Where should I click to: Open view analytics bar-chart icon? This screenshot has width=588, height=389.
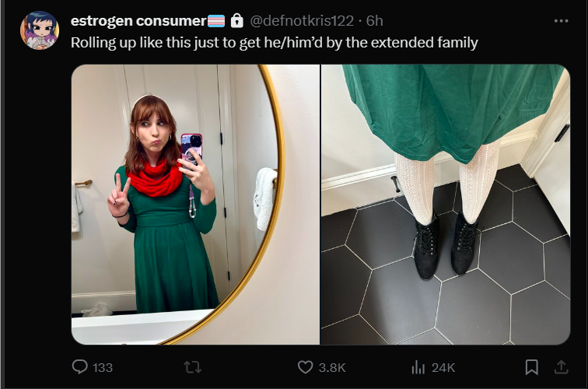[x=418, y=367]
